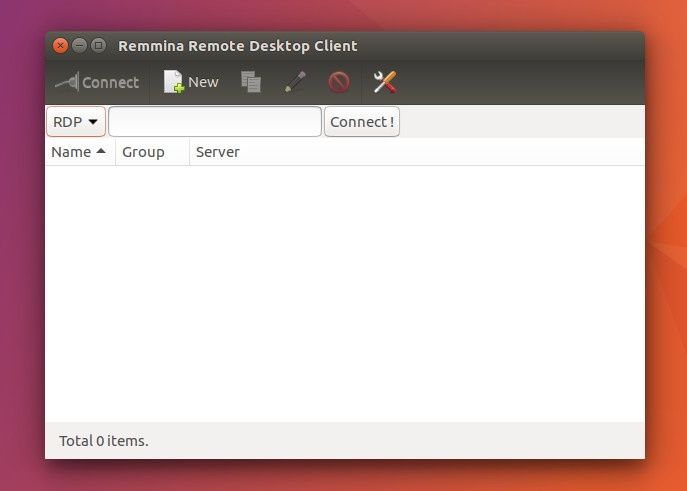This screenshot has width=687, height=491.
Task: Sort list by the Server column header
Action: coord(416,152)
